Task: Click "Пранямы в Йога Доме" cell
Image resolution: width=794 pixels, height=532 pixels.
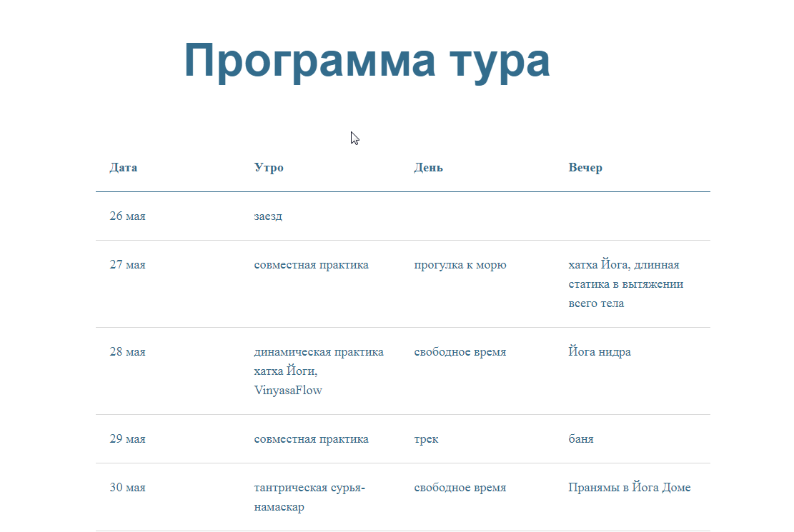Action: point(630,488)
